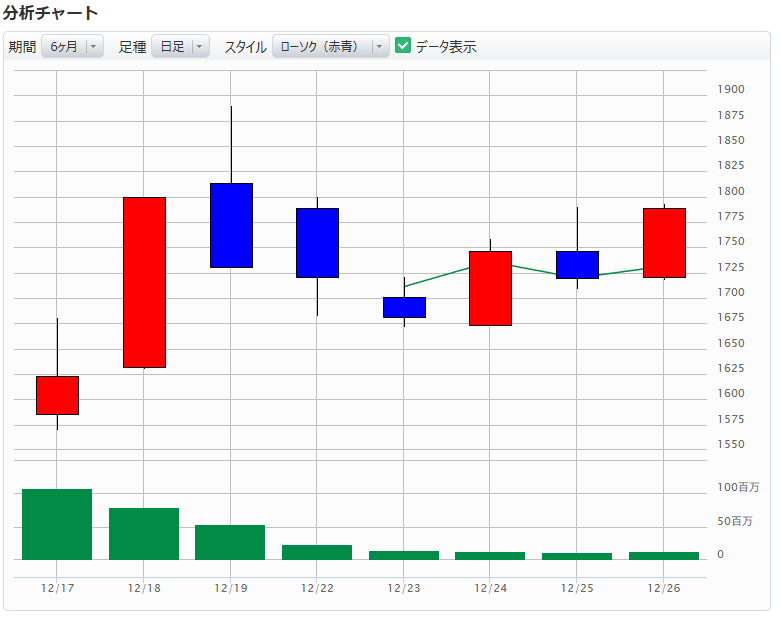Click the blue 12/25 candlestick
Viewport: 781px width, 621px height.
pos(577,265)
